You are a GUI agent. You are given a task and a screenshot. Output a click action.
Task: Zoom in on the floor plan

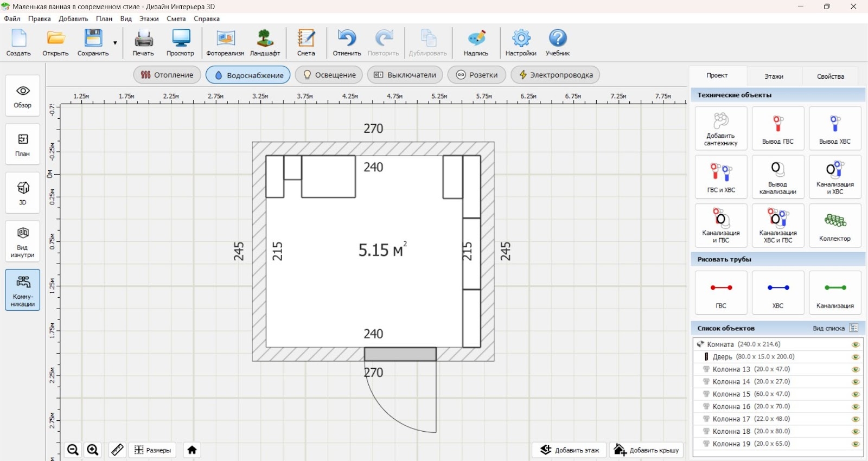pyautogui.click(x=93, y=450)
